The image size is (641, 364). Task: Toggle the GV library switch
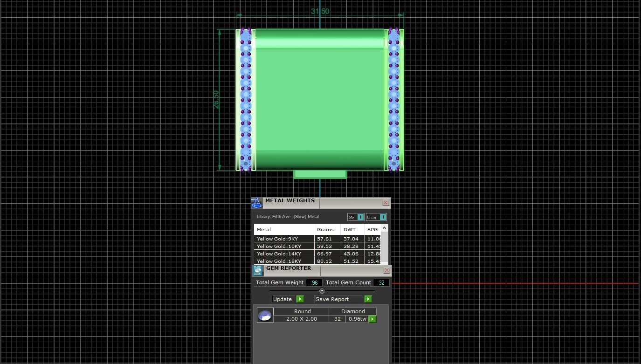[356, 217]
